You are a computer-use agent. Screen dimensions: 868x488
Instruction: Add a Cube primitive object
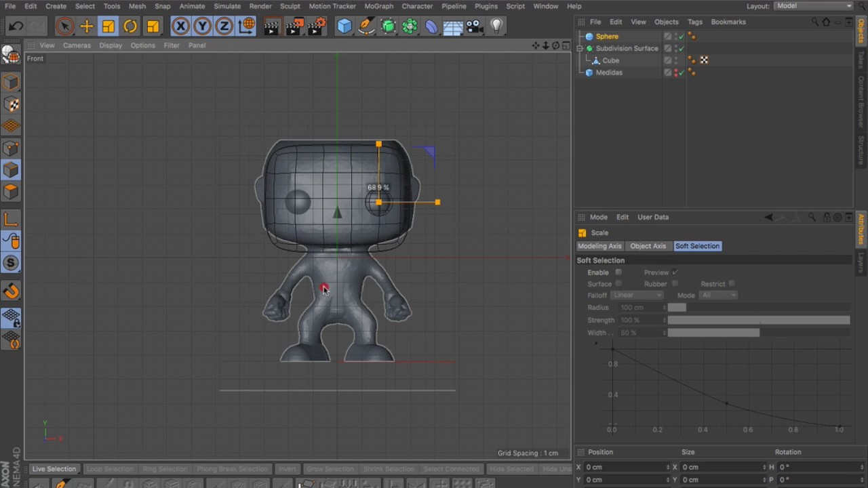pos(344,26)
